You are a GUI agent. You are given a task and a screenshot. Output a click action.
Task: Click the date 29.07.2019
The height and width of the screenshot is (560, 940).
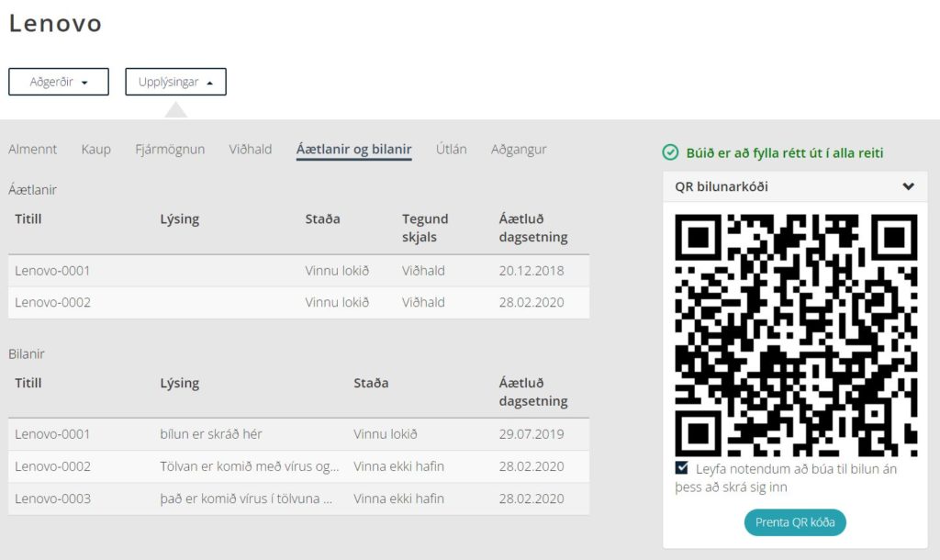pyautogui.click(x=532, y=434)
